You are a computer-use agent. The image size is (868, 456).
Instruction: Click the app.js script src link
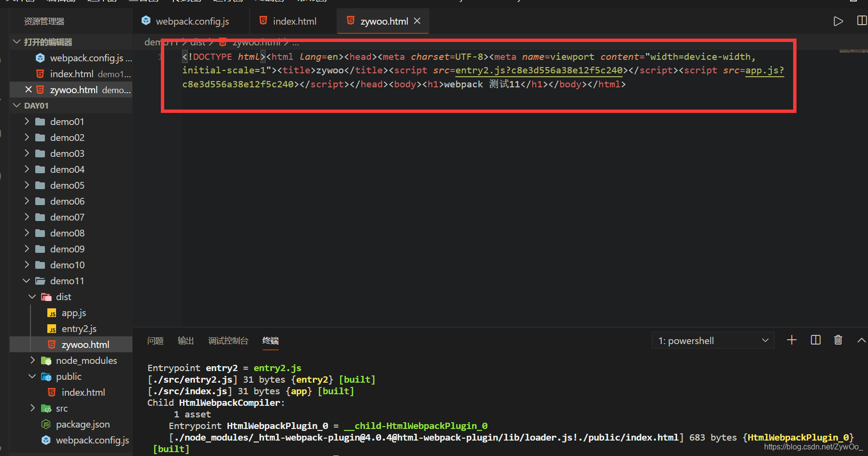pyautogui.click(x=765, y=70)
